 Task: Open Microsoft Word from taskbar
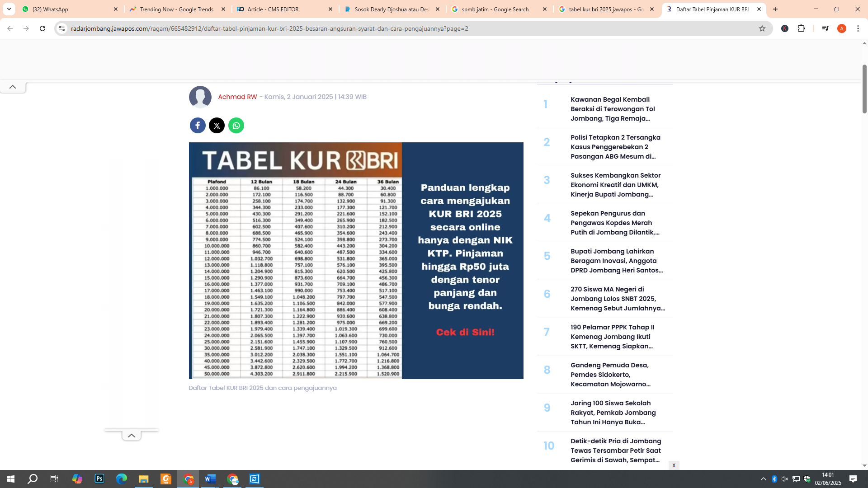(210, 479)
